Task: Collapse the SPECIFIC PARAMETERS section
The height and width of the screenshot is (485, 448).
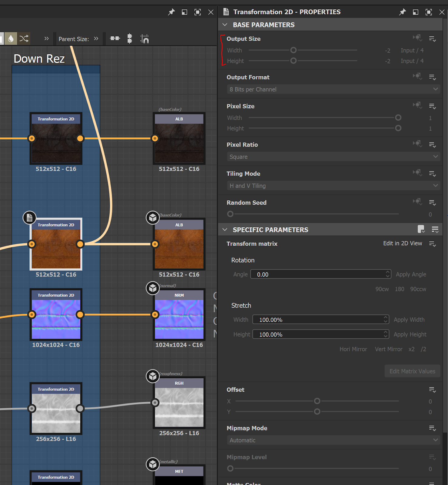Action: pos(225,230)
